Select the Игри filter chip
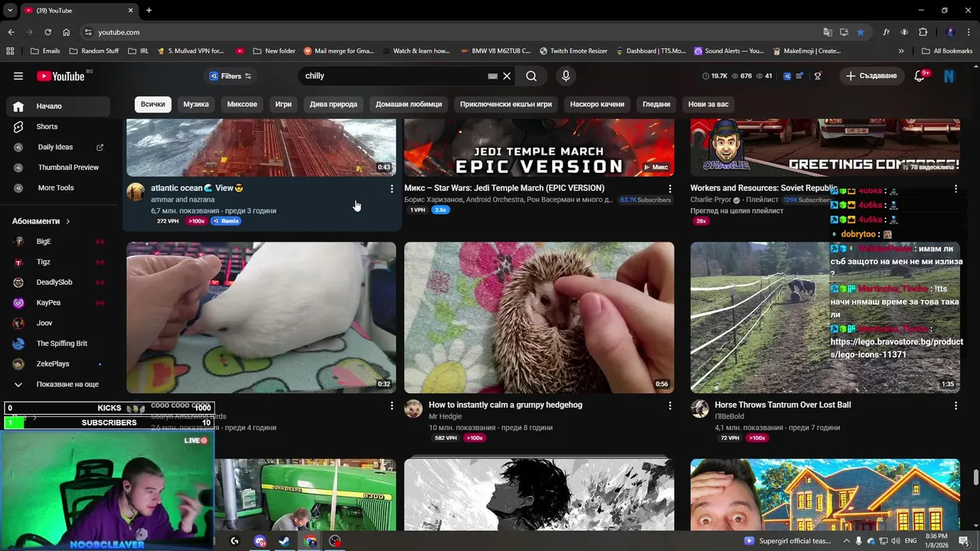The image size is (980, 551). [283, 104]
